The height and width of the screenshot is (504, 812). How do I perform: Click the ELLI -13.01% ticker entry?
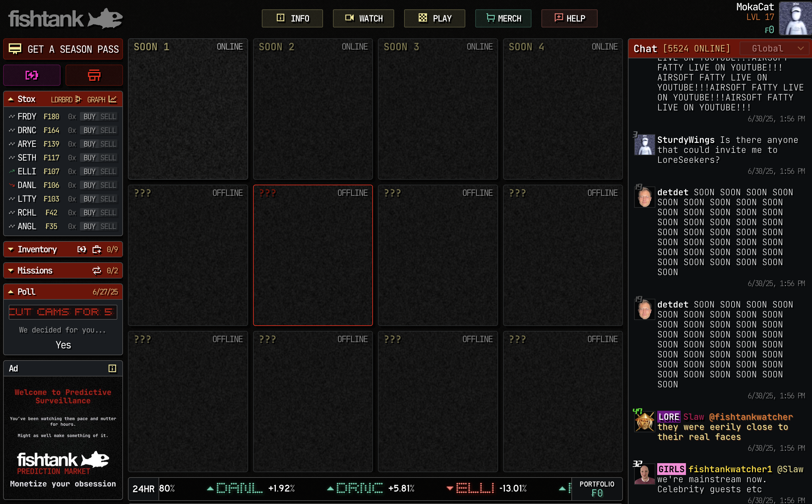pyautogui.click(x=487, y=489)
